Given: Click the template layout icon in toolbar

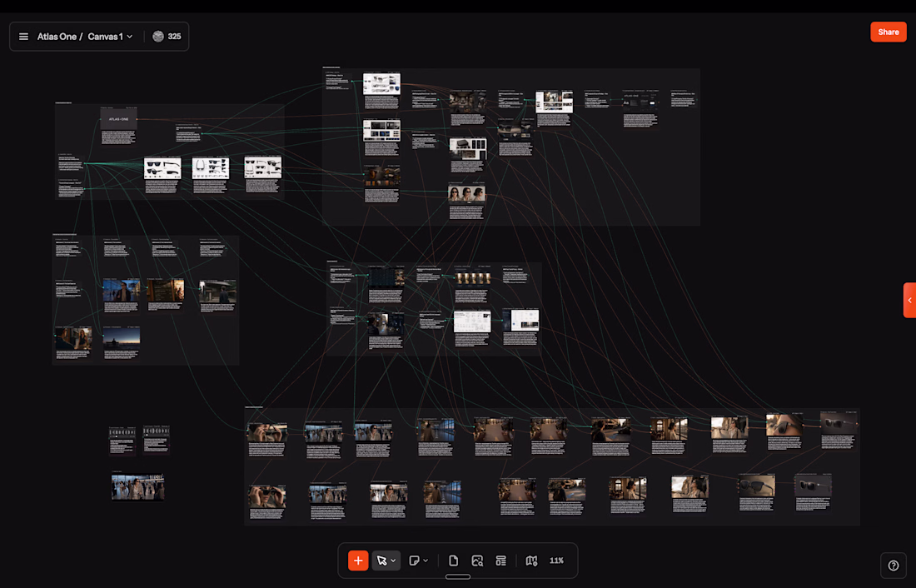Looking at the screenshot, I should pyautogui.click(x=500, y=561).
